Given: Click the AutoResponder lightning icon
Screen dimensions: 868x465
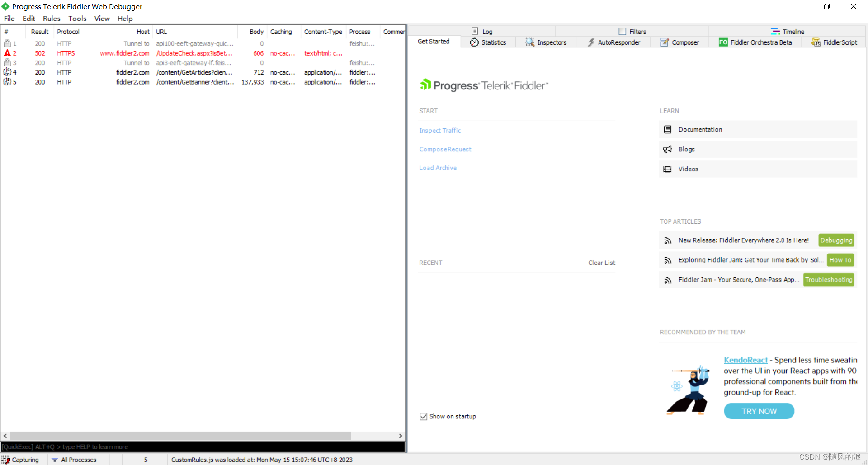Looking at the screenshot, I should (x=591, y=42).
